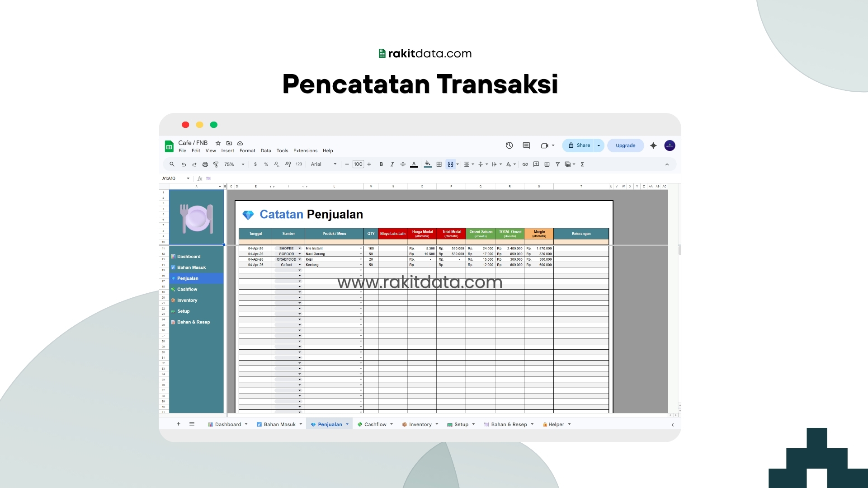Open the comments icon
The height and width of the screenshot is (488, 868).
pyautogui.click(x=526, y=145)
